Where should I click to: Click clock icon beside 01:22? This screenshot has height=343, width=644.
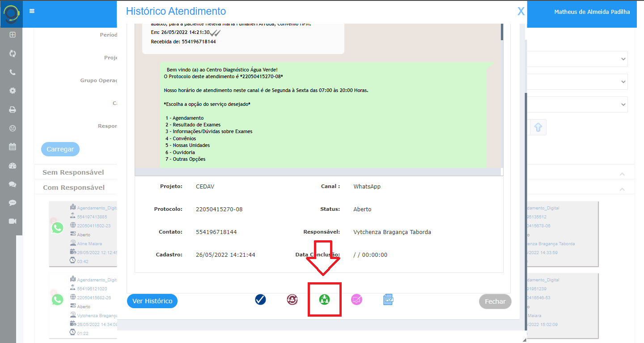tap(72, 333)
